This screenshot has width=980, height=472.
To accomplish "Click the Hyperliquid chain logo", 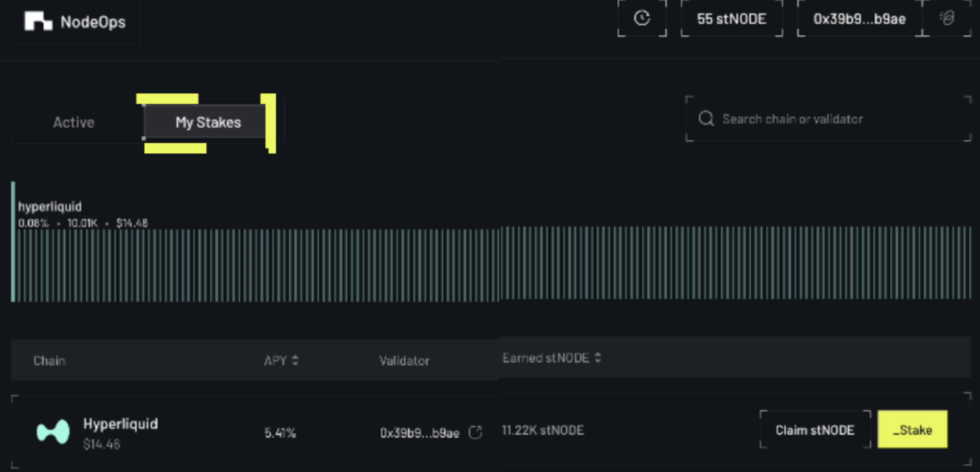I will tap(53, 431).
